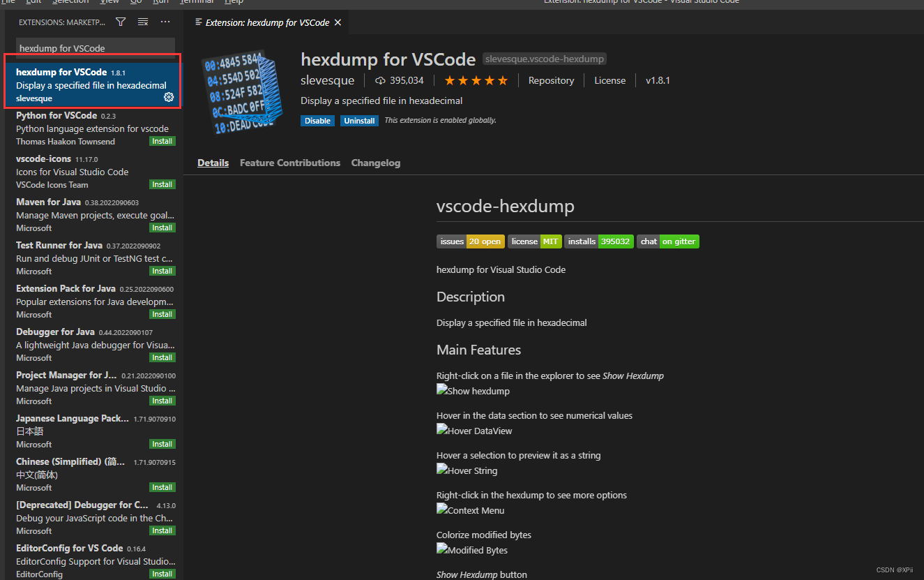
Task: Open Maven for Java extension entry title
Action: point(48,202)
